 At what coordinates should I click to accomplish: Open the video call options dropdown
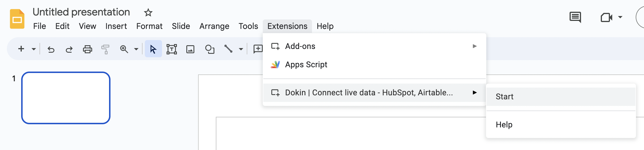pyautogui.click(x=620, y=17)
